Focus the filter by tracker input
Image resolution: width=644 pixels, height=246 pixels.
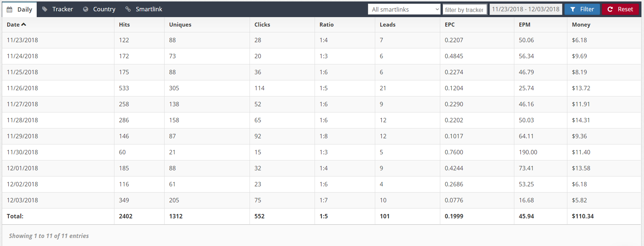tap(465, 10)
